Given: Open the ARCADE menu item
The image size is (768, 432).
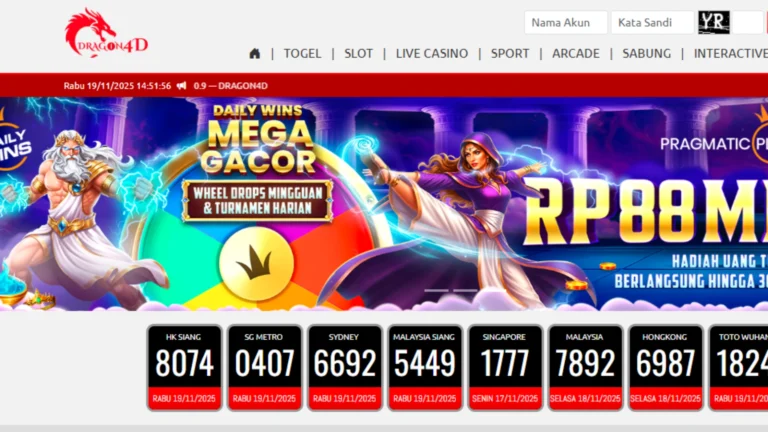Looking at the screenshot, I should tap(576, 53).
